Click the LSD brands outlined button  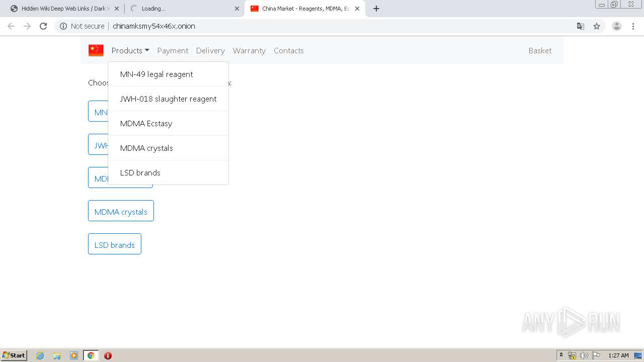115,245
